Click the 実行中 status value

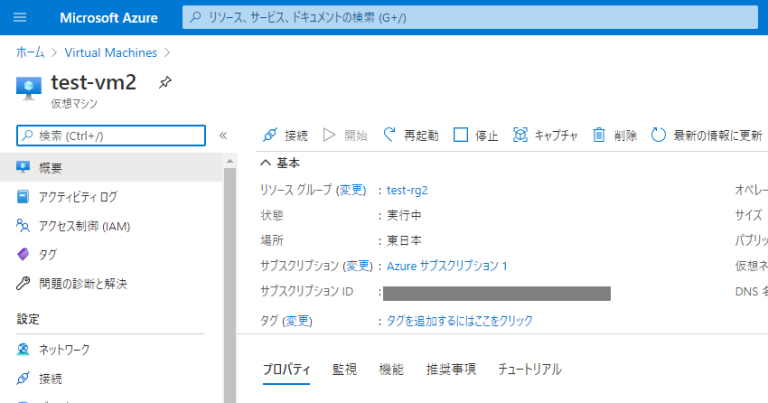click(404, 215)
